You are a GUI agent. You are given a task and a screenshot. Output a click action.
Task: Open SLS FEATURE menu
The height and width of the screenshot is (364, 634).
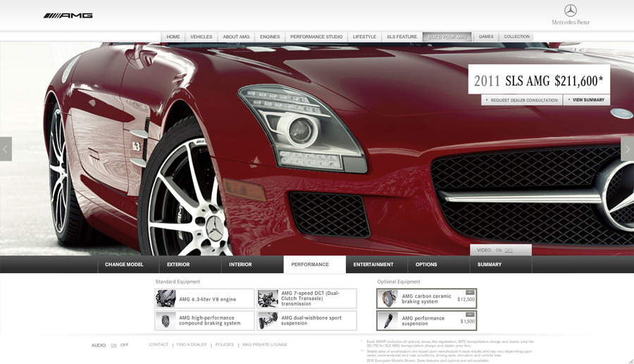tap(402, 37)
